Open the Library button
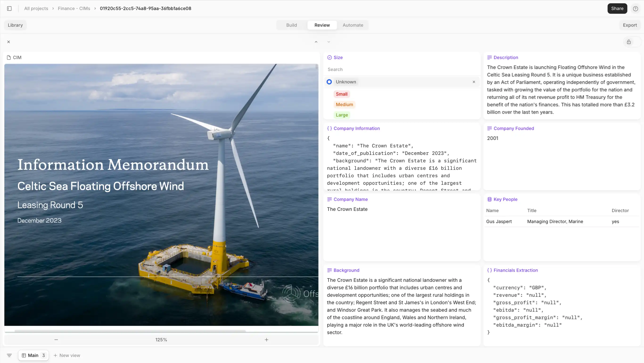This screenshot has height=363, width=644. tap(15, 25)
